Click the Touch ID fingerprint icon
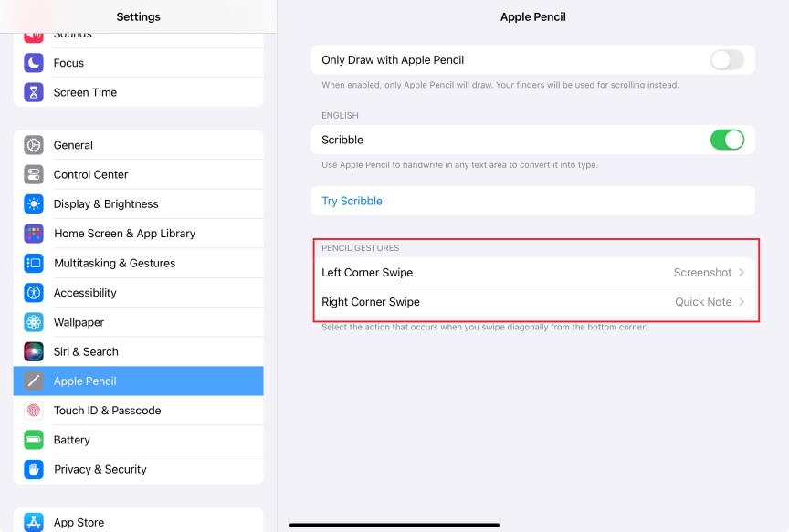The height and width of the screenshot is (532, 789). tap(34, 411)
